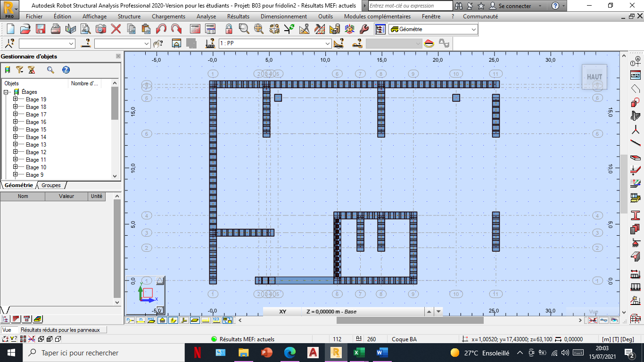The image size is (644, 362).
Task: Click the Print icon in toolbar
Action: 56,29
